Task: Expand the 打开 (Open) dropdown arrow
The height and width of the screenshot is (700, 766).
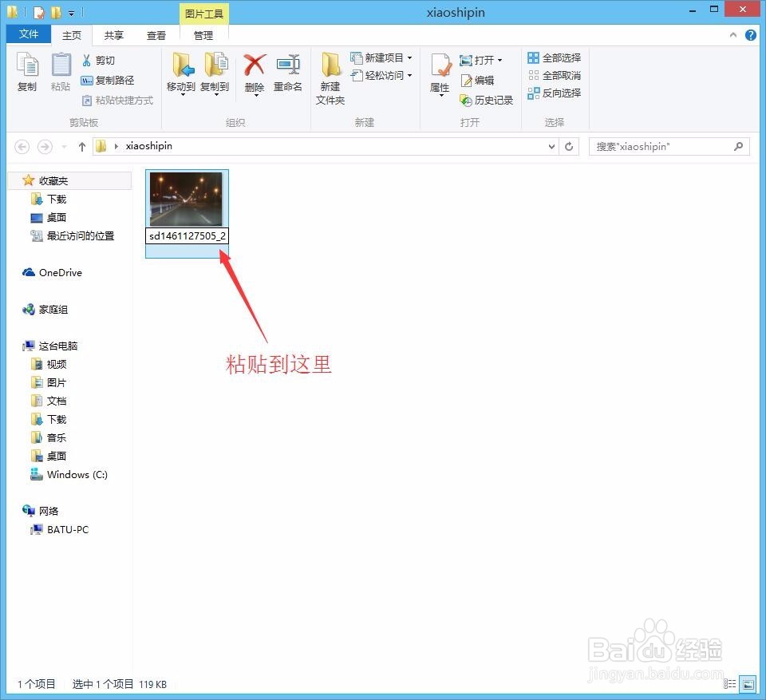Action: coord(499,60)
